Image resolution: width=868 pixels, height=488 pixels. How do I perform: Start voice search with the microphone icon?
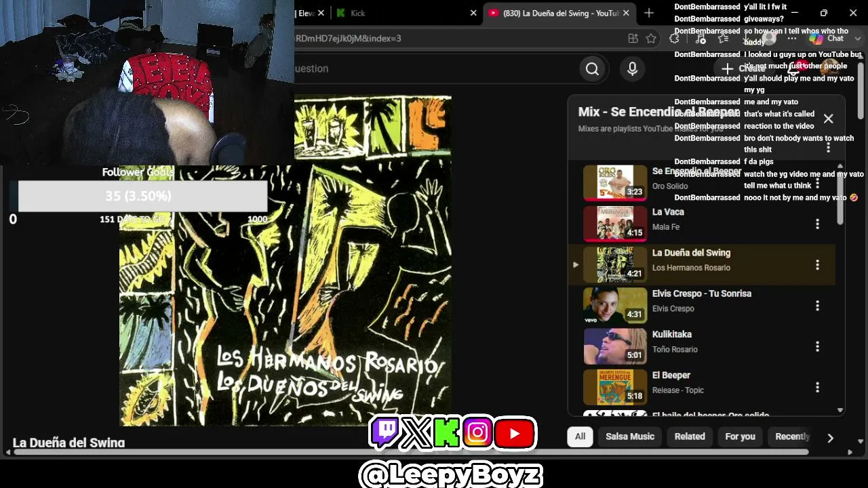tap(632, 68)
